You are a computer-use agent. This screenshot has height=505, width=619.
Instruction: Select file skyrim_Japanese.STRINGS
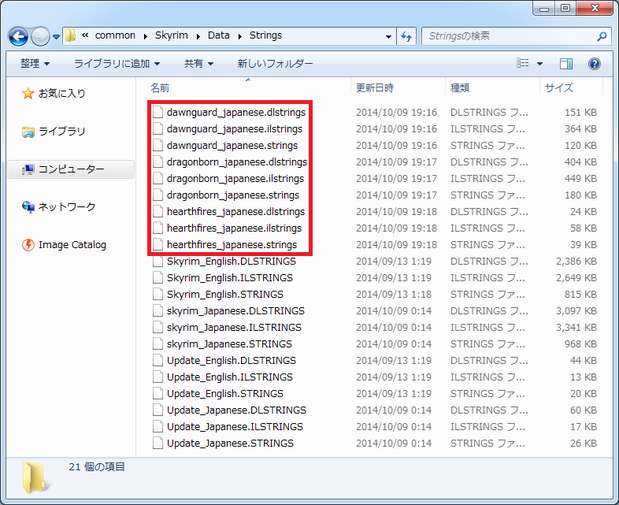point(229,344)
